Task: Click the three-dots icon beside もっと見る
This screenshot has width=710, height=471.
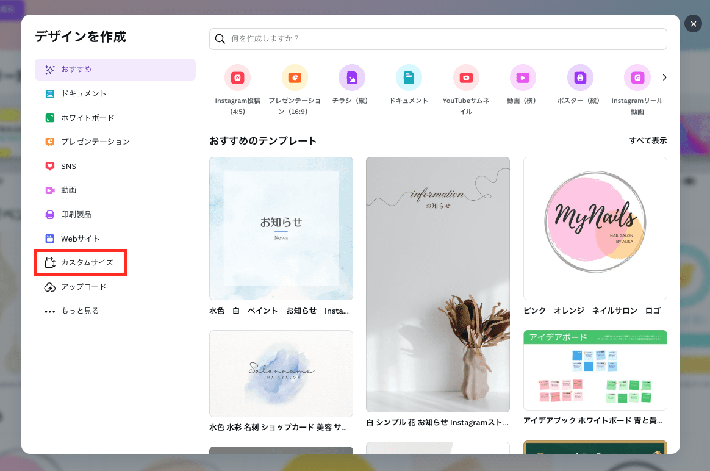Action: coord(50,311)
